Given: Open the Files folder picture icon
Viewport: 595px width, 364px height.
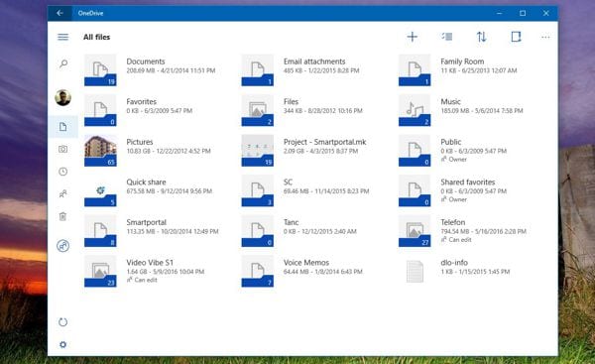Looking at the screenshot, I should (x=257, y=110).
